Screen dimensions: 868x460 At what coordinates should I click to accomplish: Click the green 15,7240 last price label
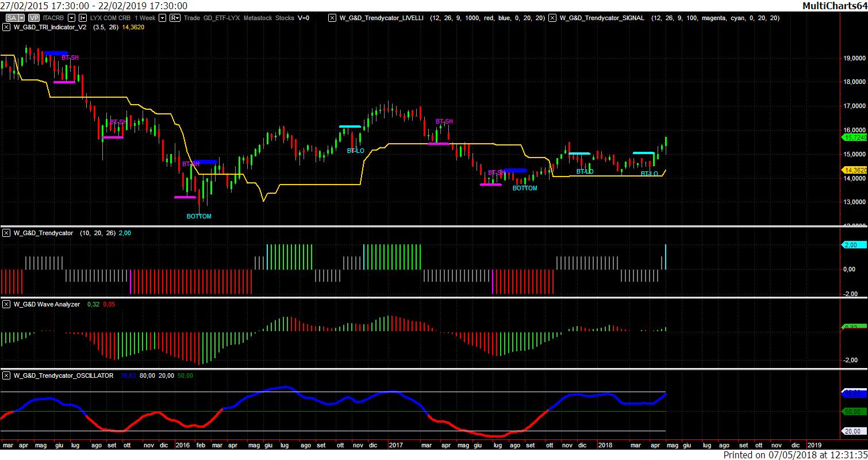tap(854, 138)
